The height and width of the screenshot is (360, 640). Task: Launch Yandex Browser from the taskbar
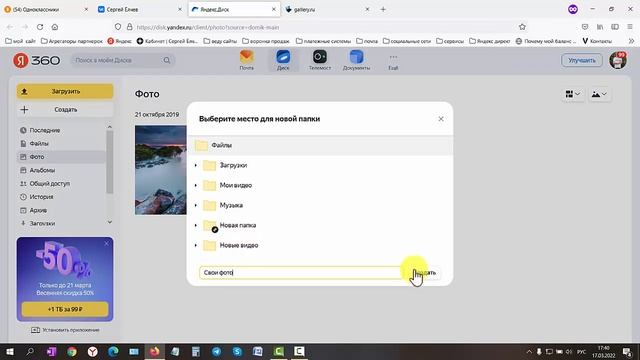click(x=93, y=351)
